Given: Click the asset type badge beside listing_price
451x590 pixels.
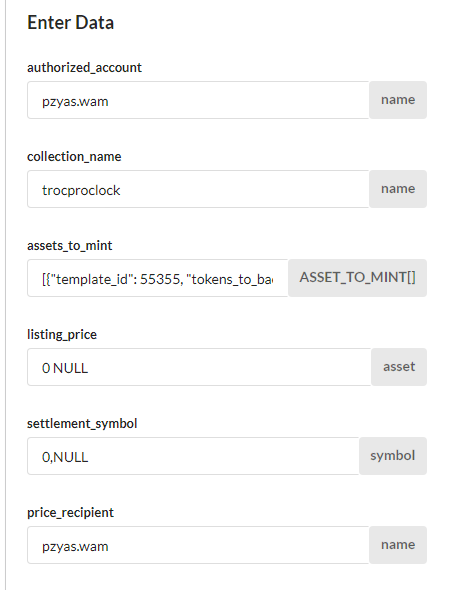Looking at the screenshot, I should [399, 367].
